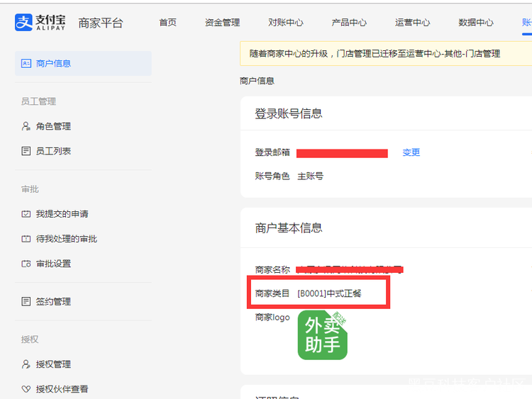
Task: Click the 账号角色 field label
Action: point(272,176)
